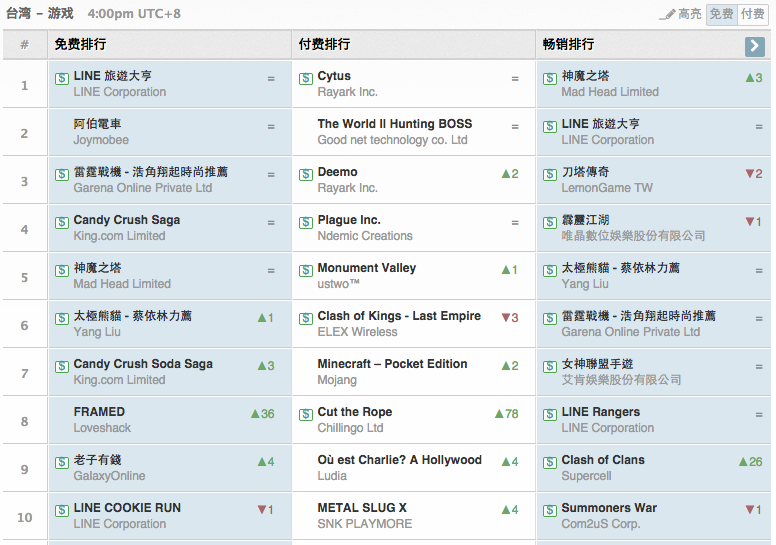The image size is (776, 545).
Task: Select the 畅销排行 column header
Action: point(653,45)
